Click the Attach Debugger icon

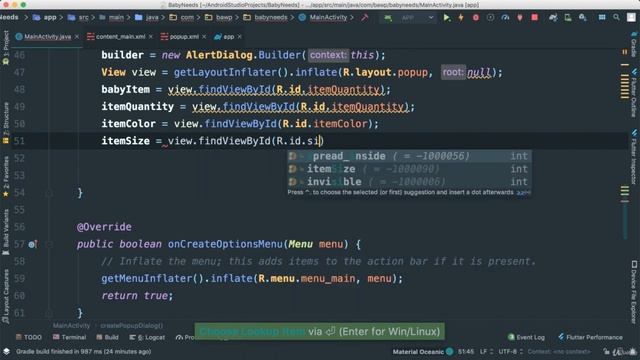point(520,18)
